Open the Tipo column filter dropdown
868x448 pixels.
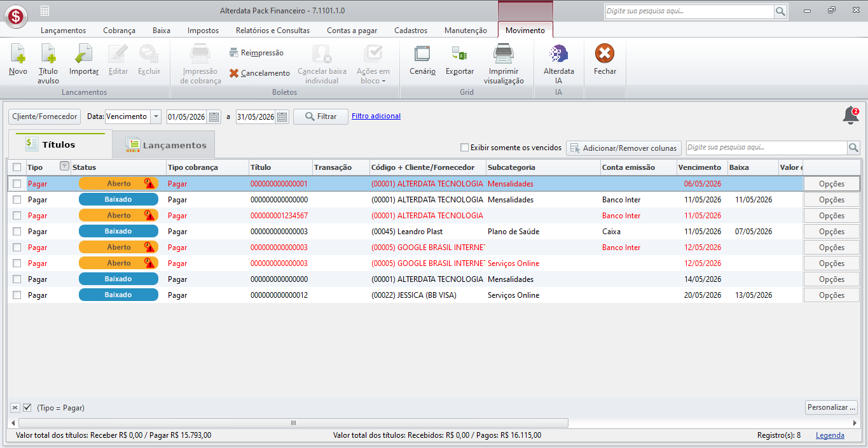pos(64,166)
